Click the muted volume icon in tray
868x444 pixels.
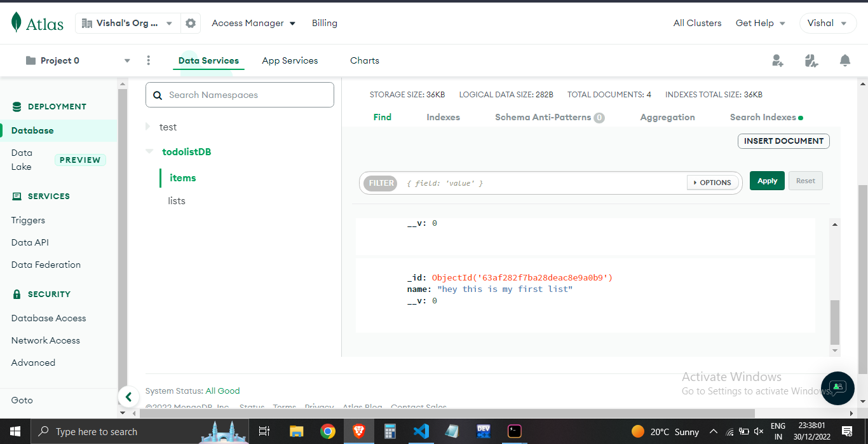coord(758,432)
